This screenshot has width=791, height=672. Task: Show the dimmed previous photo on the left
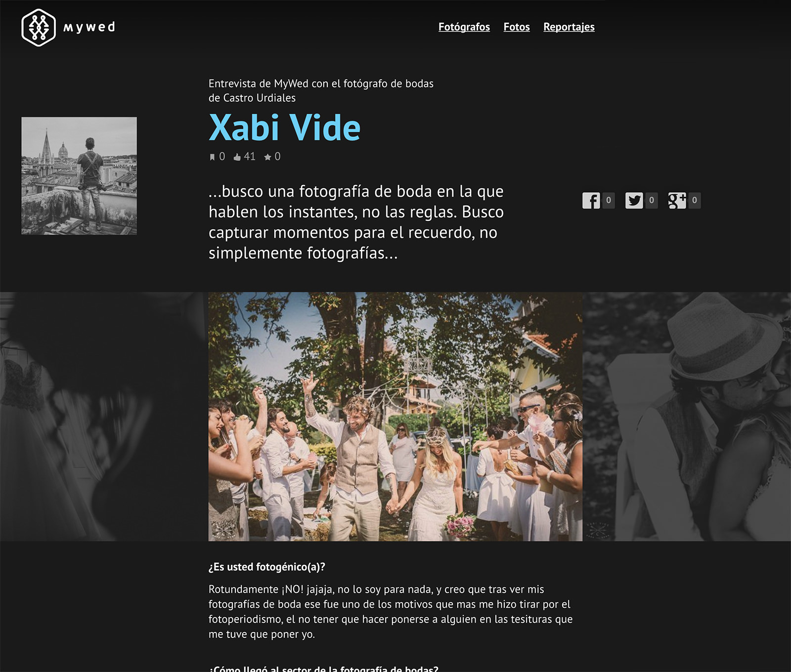coord(104,417)
